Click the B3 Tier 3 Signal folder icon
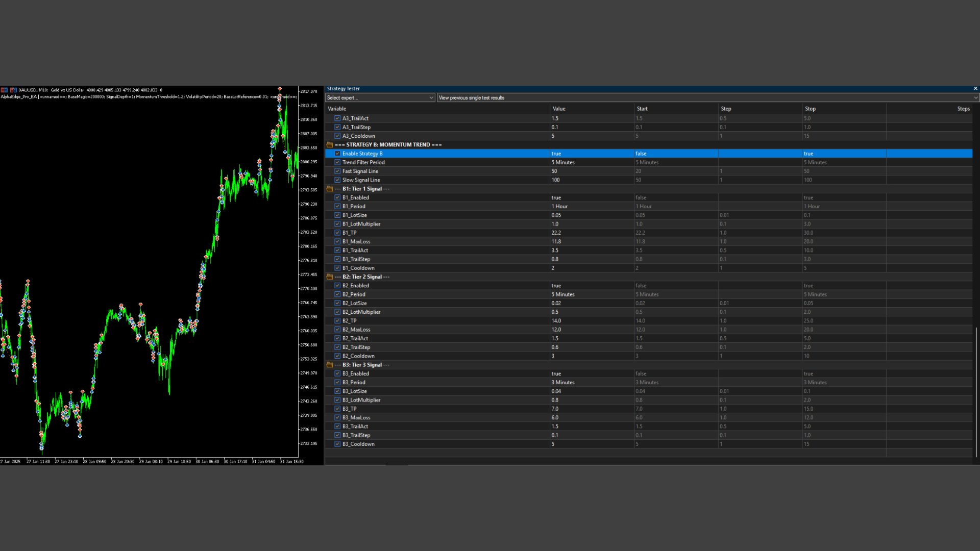This screenshot has height=551, width=980. [x=330, y=365]
